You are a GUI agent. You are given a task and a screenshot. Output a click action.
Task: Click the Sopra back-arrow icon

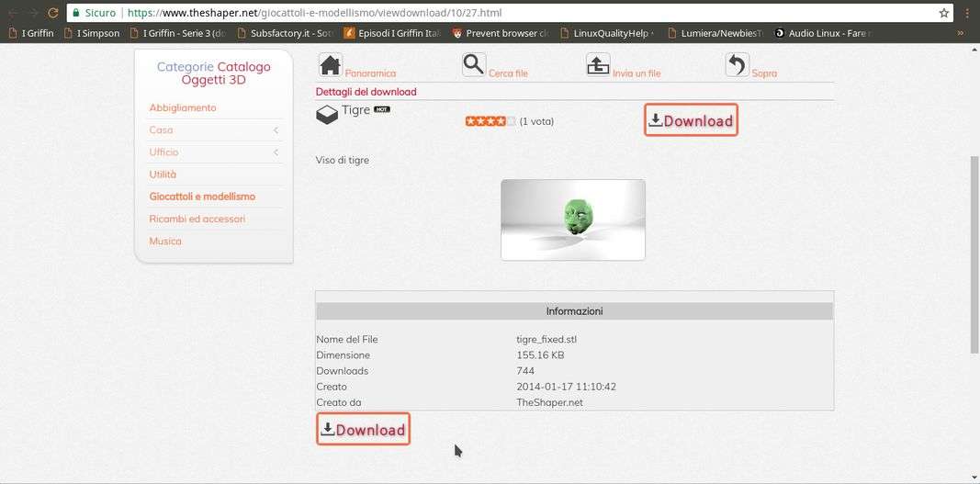pos(738,65)
